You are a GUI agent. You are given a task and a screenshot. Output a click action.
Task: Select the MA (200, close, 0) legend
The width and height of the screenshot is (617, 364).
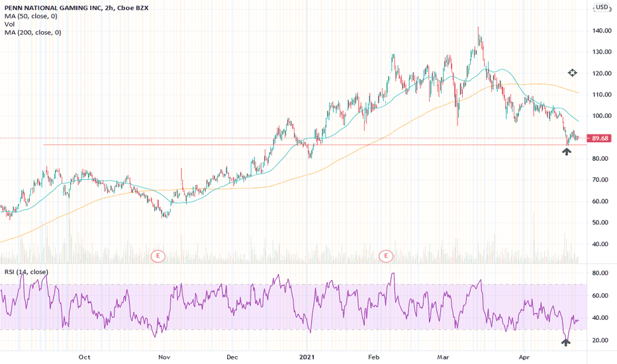click(x=32, y=32)
